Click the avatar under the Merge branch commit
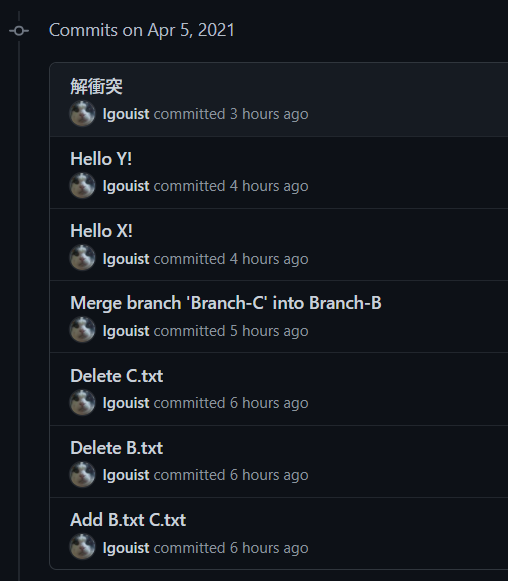 point(83,330)
